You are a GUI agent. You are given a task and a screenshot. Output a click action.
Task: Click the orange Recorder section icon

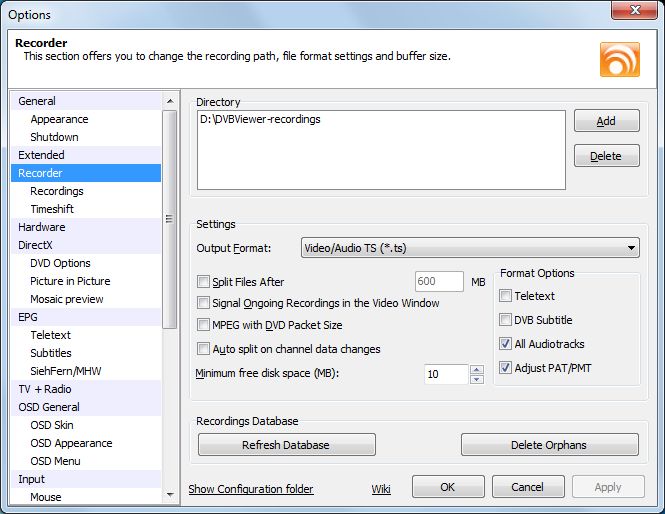click(x=619, y=59)
